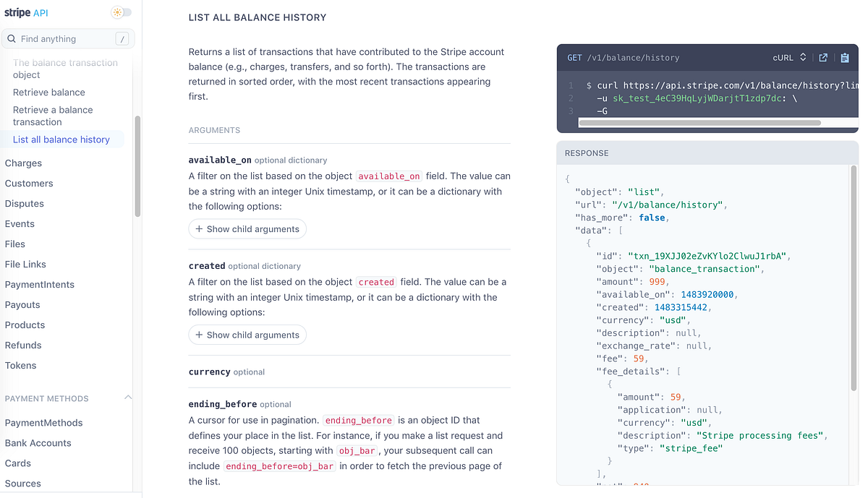The image size is (868, 498).
Task: Collapse the PAYMENT METHODS section
Action: tap(128, 398)
